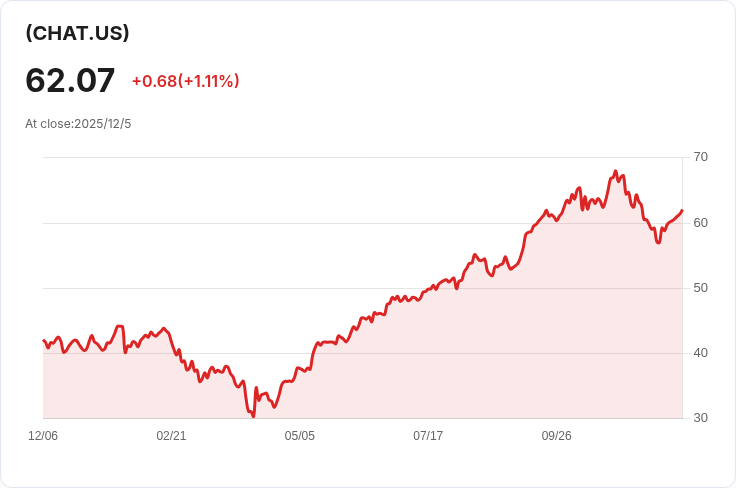This screenshot has width=736, height=488.
Task: Select the 62.07 price value
Action: coord(70,80)
